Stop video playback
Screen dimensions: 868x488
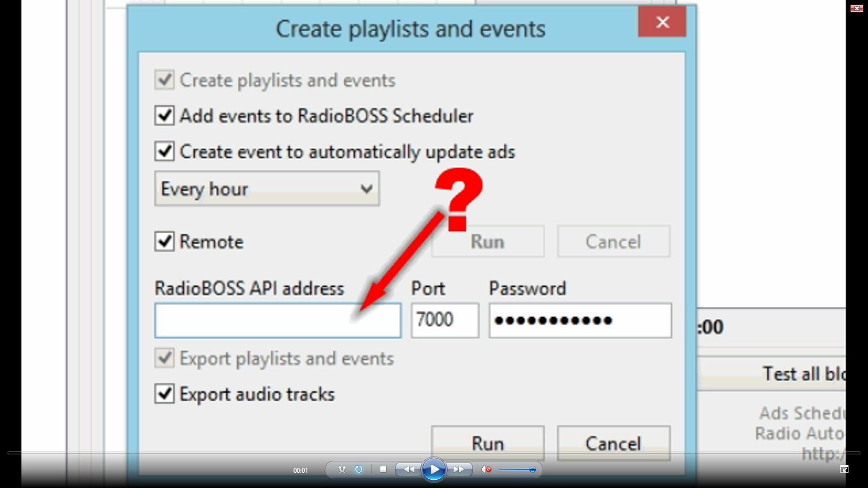click(x=384, y=470)
